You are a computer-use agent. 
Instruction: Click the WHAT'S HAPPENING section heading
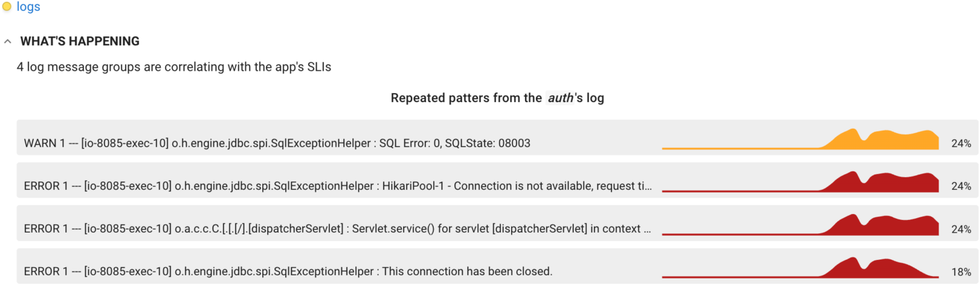pos(80,41)
